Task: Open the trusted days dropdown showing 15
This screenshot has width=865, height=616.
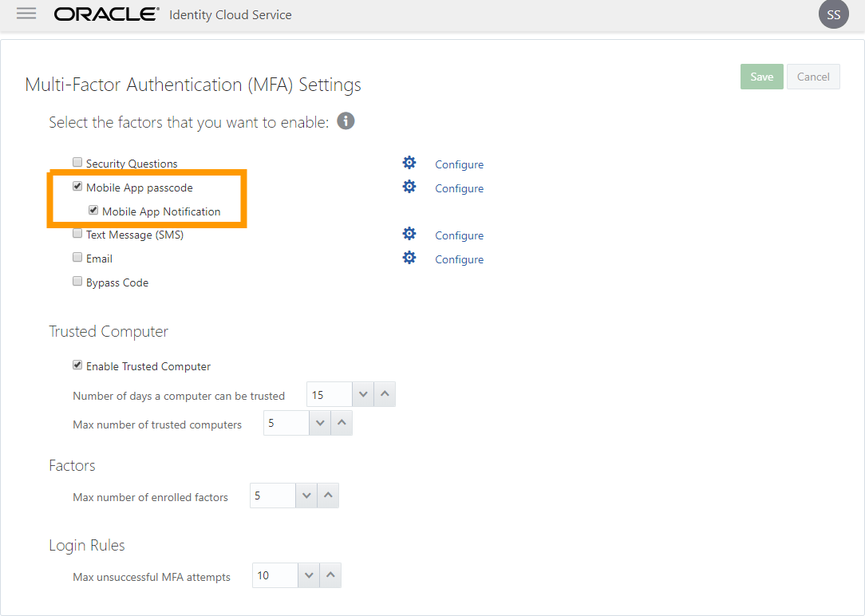Action: pyautogui.click(x=363, y=393)
